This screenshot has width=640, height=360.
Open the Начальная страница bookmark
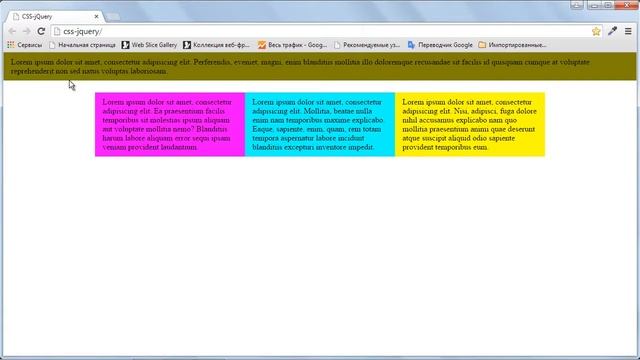pyautogui.click(x=82, y=45)
